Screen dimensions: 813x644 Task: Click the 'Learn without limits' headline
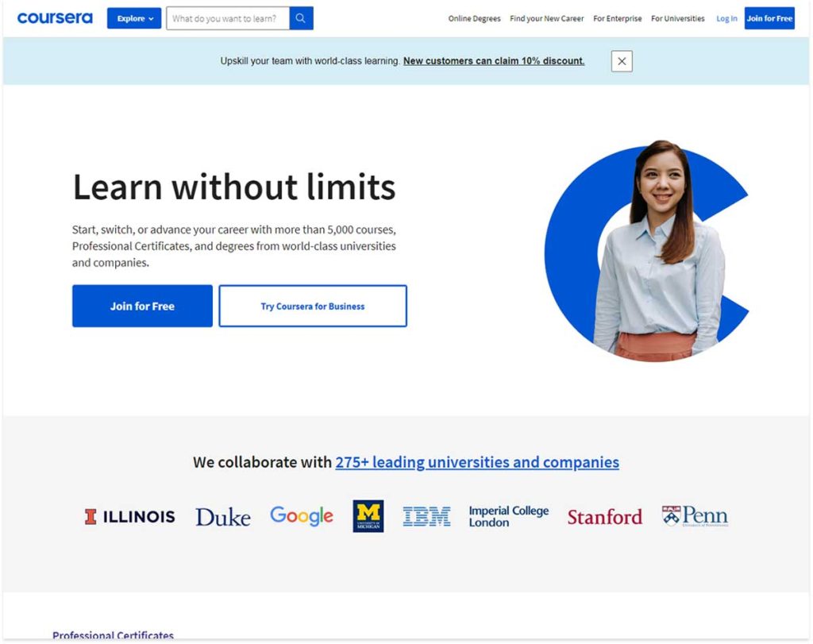click(x=234, y=187)
